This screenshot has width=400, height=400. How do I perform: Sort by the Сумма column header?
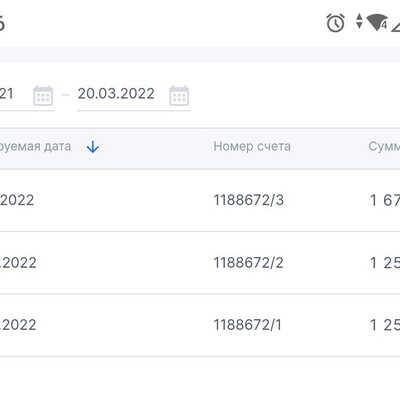pos(384,146)
